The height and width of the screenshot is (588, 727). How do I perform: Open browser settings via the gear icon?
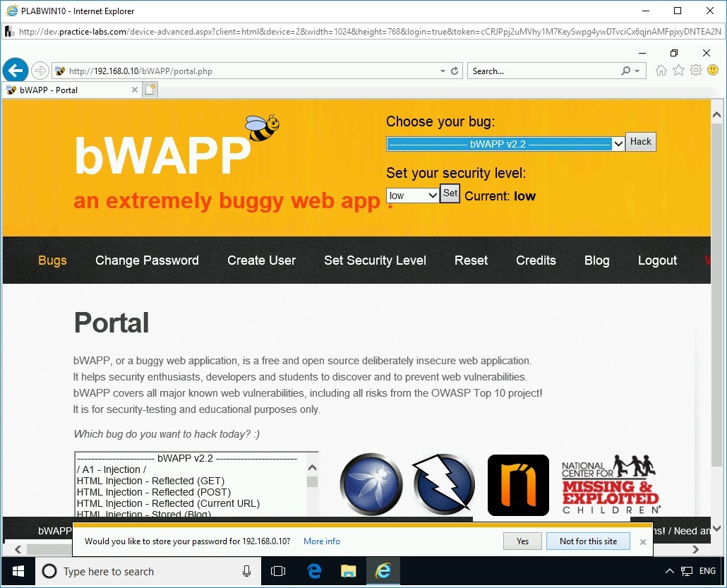pos(696,70)
